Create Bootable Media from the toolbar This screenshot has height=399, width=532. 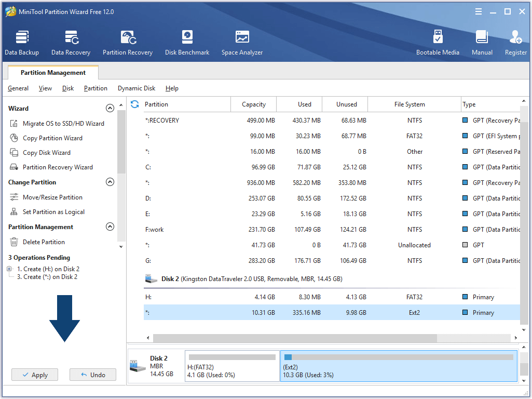click(x=438, y=43)
